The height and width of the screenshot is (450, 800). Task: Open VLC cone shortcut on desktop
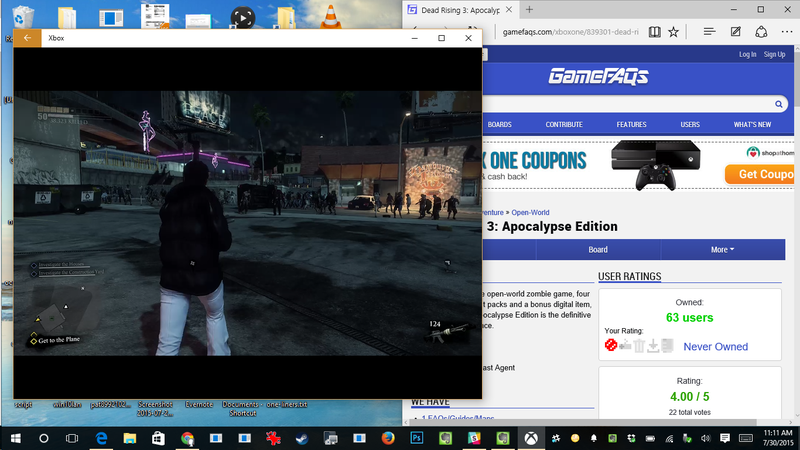click(x=331, y=16)
